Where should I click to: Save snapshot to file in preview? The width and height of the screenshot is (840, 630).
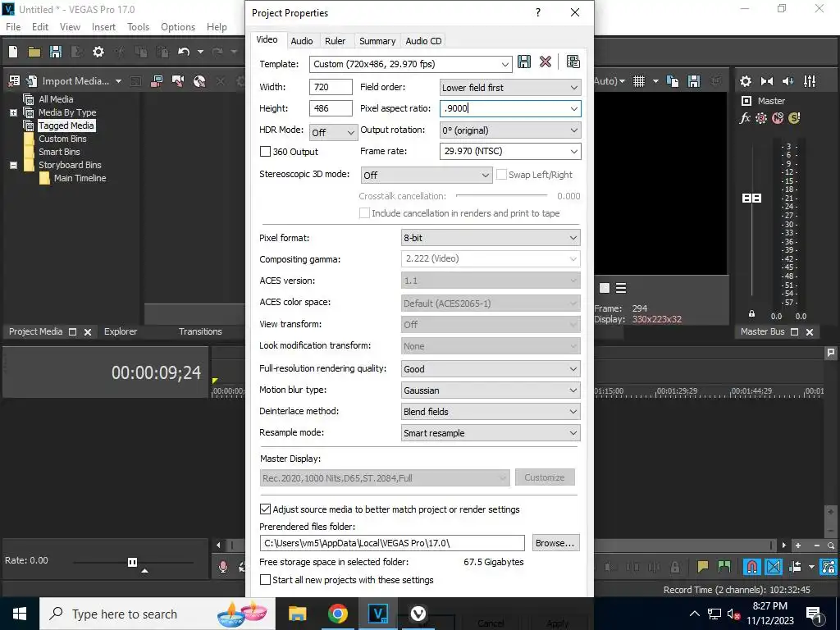click(694, 81)
